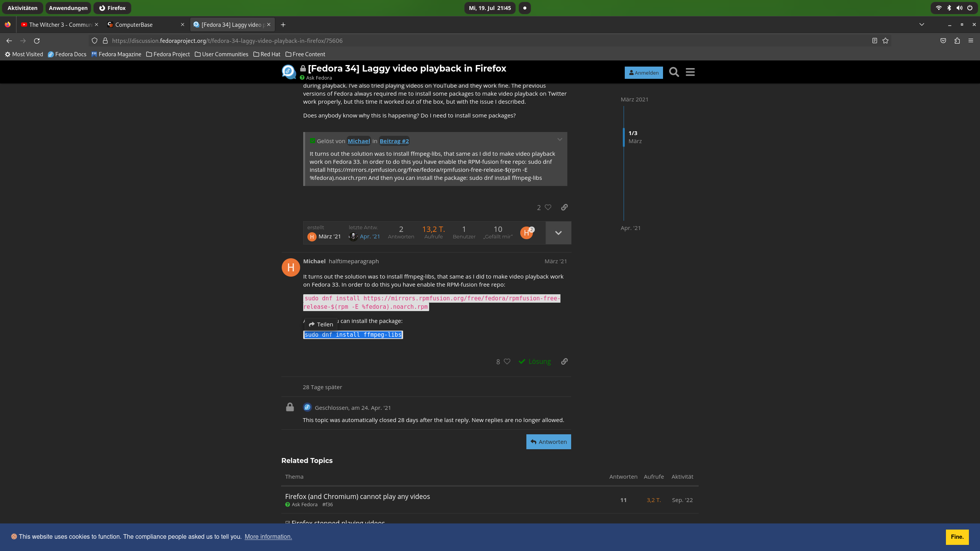This screenshot has width=980, height=551.
Task: Open Free Content bookmark folder
Action: click(305, 54)
